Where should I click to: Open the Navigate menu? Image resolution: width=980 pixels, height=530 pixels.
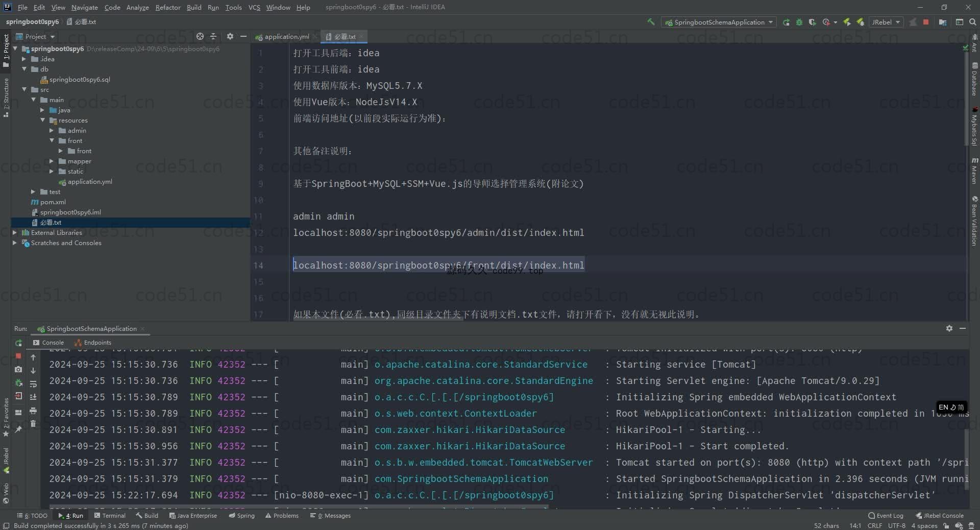coord(84,7)
